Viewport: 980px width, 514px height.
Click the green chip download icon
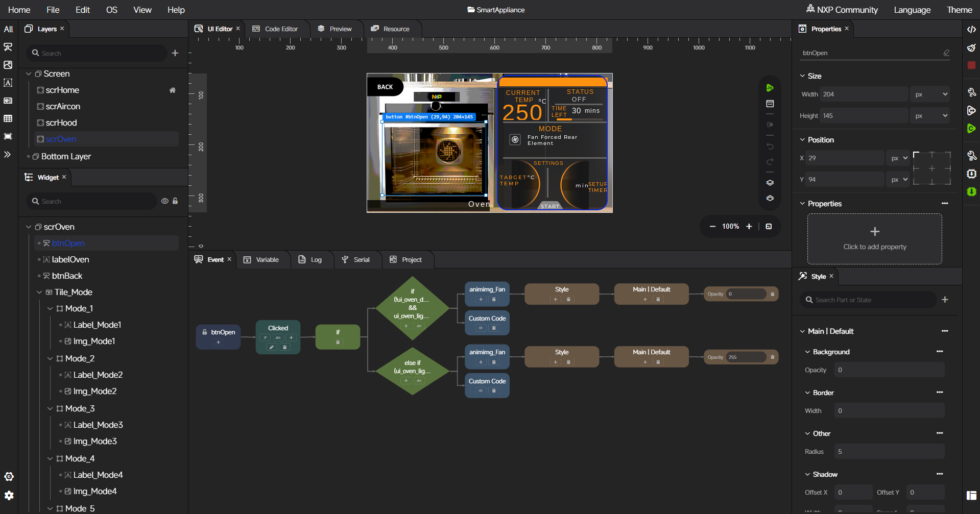(971, 192)
